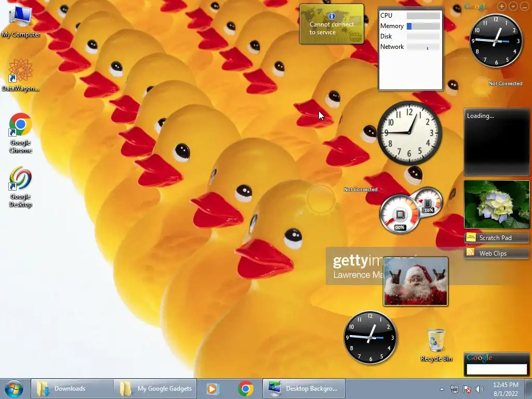532x399 pixels.
Task: Click 'Cannot connect to service' weather gadget
Action: coord(331,24)
